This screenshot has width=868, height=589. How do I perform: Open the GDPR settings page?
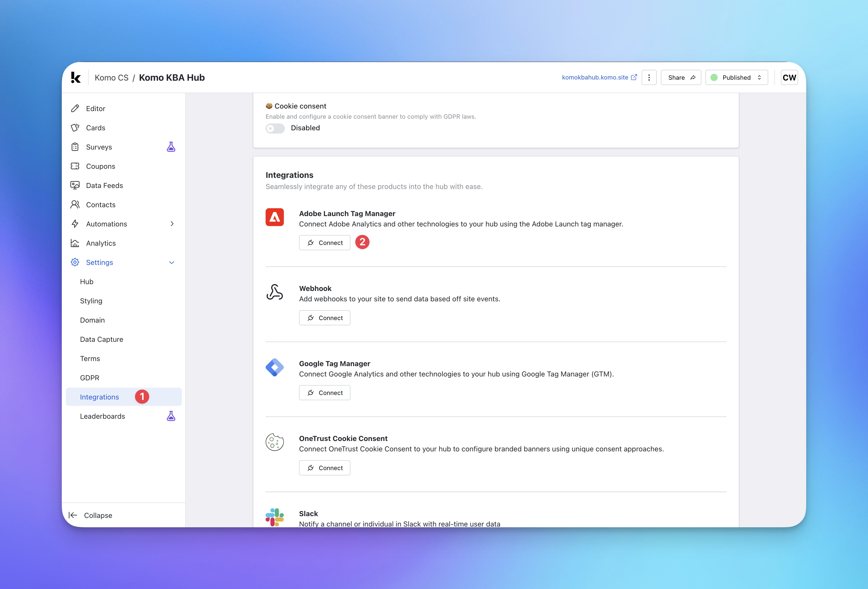coord(90,378)
